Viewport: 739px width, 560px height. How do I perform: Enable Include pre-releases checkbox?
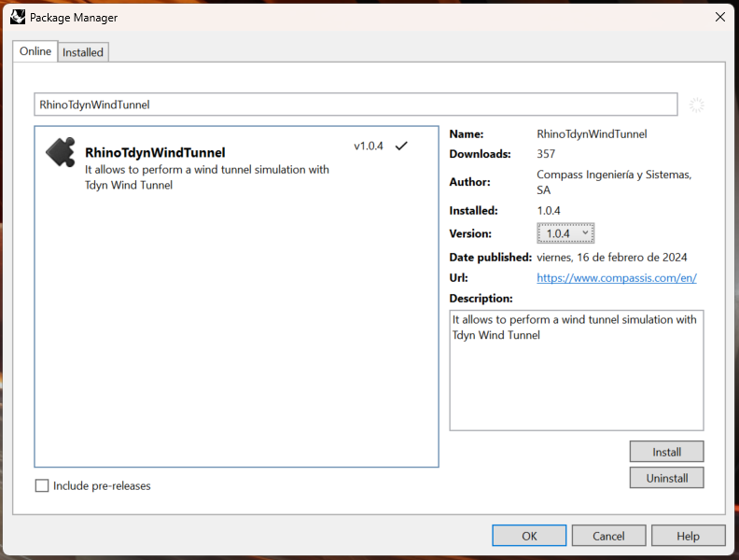[x=42, y=485]
